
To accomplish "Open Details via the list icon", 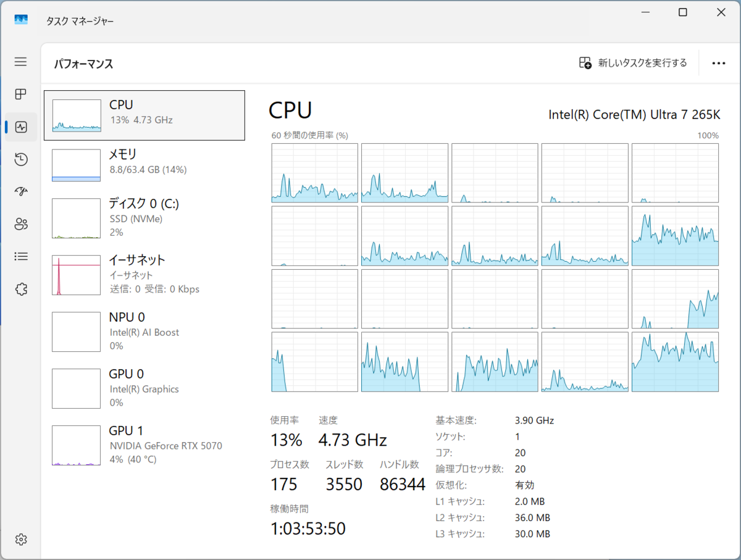I will click(x=20, y=256).
